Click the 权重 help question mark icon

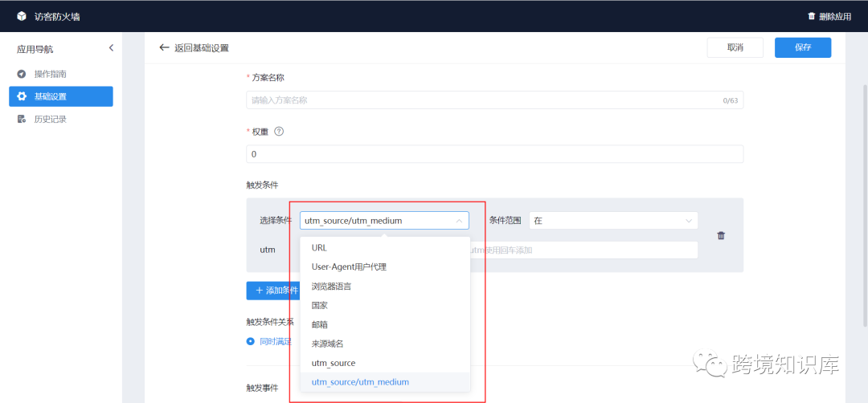pos(279,132)
